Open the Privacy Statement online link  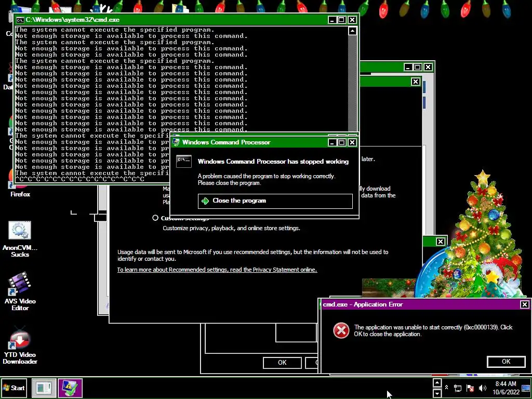point(217,270)
